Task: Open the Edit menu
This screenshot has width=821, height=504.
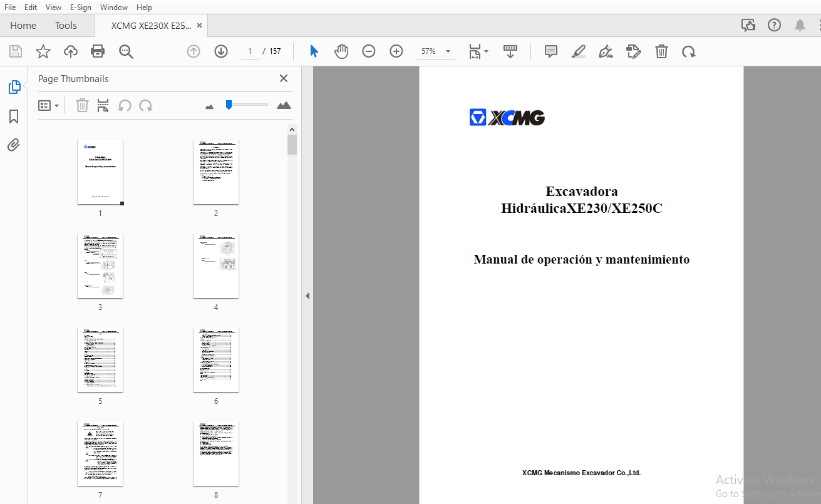Action: click(x=30, y=7)
